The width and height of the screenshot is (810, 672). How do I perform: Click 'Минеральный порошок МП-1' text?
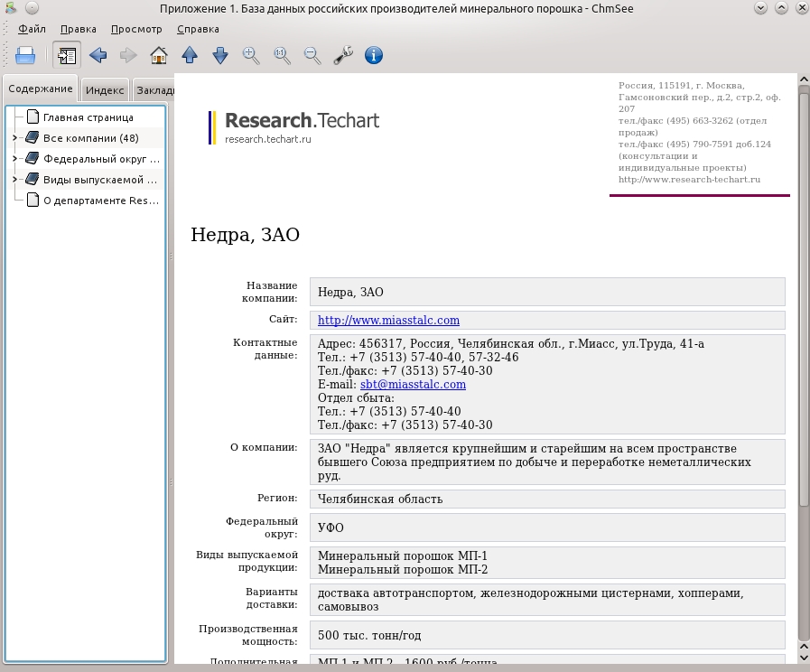(x=403, y=555)
